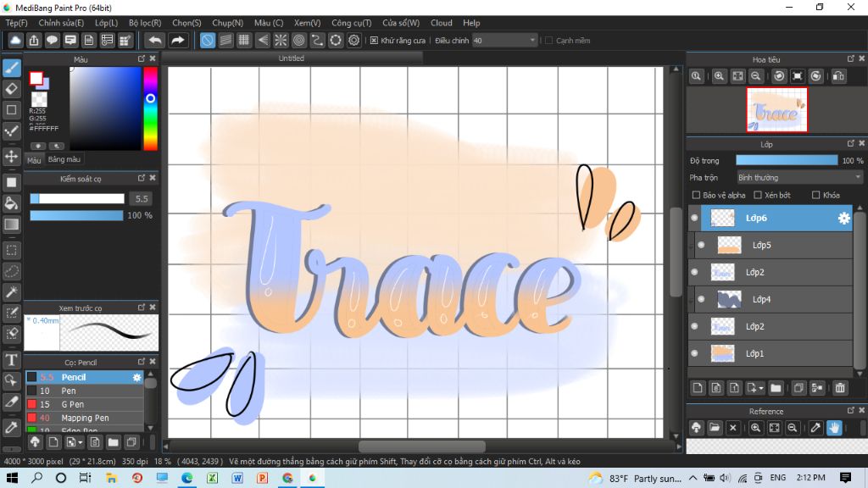Image resolution: width=868 pixels, height=488 pixels.
Task: Select the rectangular Select tool
Action: click(12, 250)
